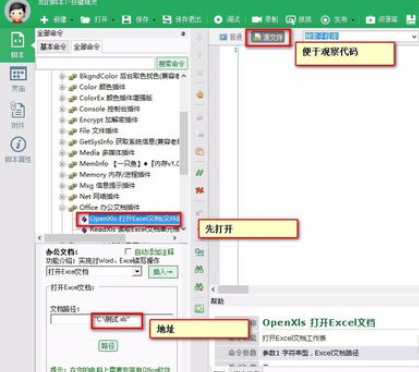Screen dimensions: 419x372
Task: Click the orange window icon in vertical strip
Action: [199, 152]
